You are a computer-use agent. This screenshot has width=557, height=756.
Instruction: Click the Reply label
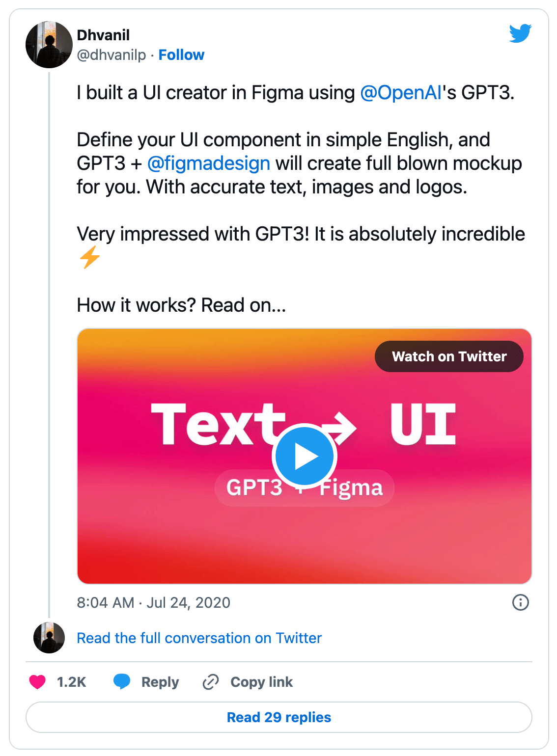pos(160,682)
